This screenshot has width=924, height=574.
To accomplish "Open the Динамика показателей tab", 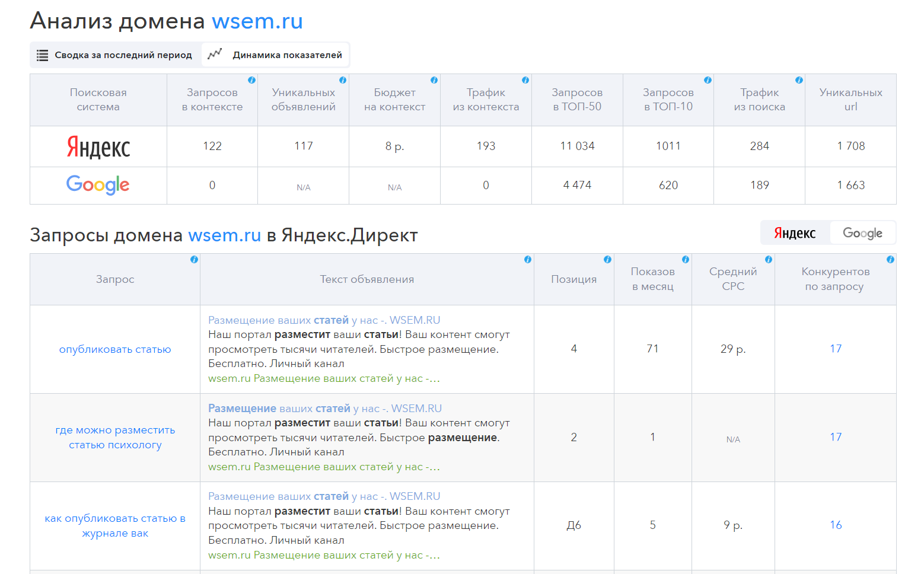I will 275,55.
